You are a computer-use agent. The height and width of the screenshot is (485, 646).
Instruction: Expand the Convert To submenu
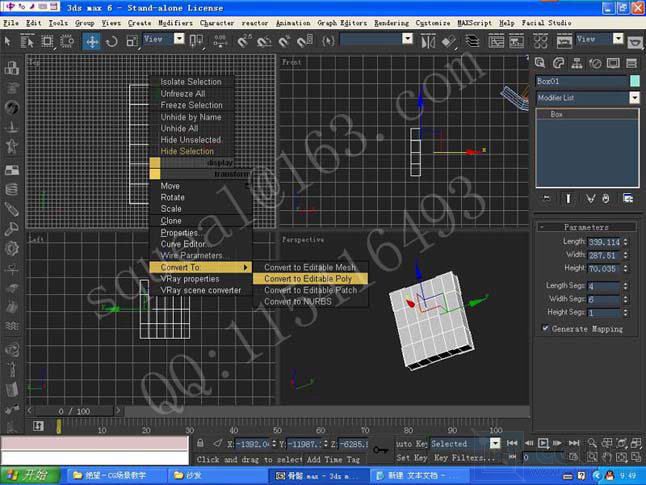click(200, 267)
